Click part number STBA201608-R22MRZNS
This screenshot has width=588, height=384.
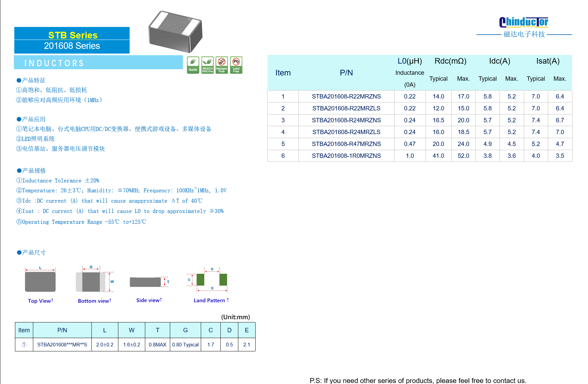point(346,96)
